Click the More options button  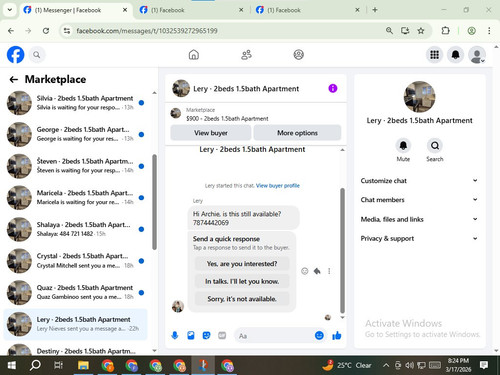pyautogui.click(x=297, y=133)
